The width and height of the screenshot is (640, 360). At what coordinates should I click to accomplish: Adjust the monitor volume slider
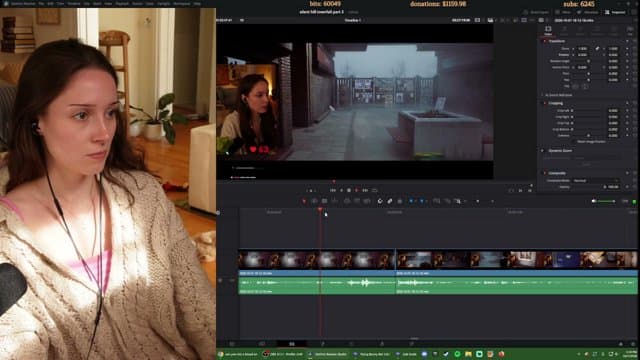click(603, 201)
